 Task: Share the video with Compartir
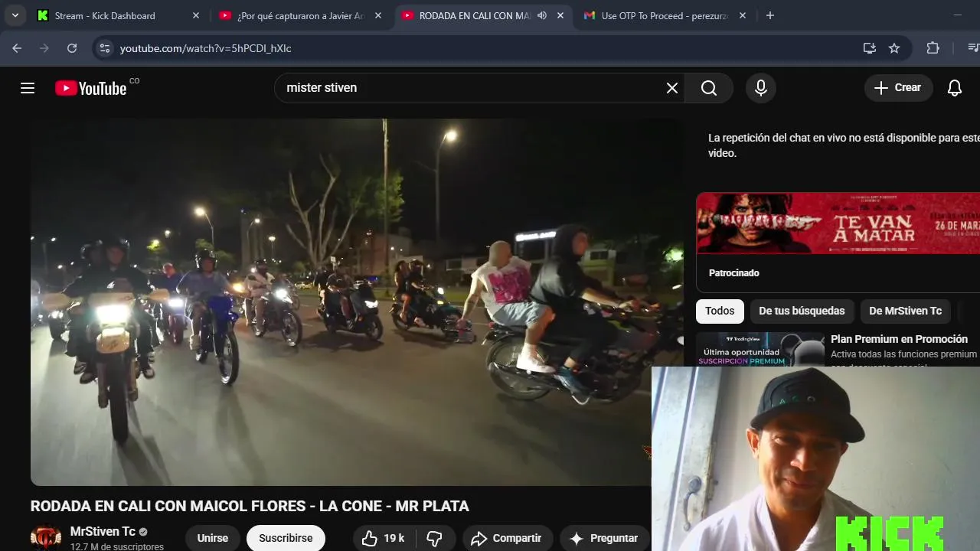click(x=506, y=538)
